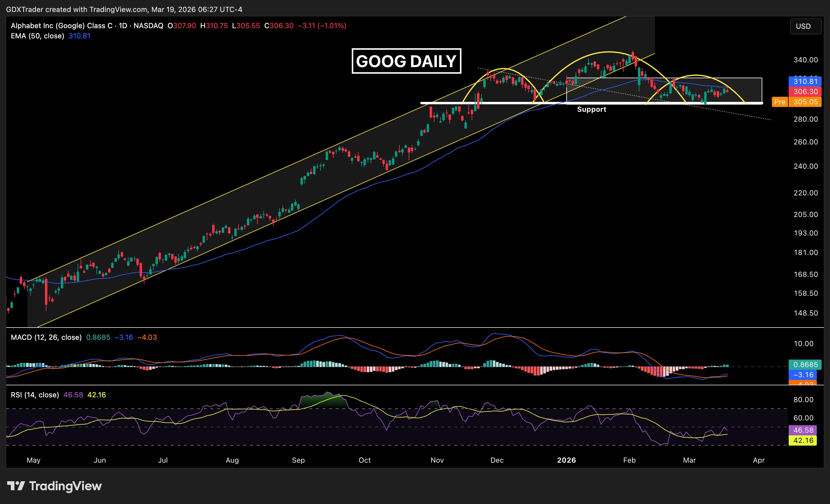830x504 pixels.
Task: Click the Dec label on the time axis
Action: click(x=497, y=460)
